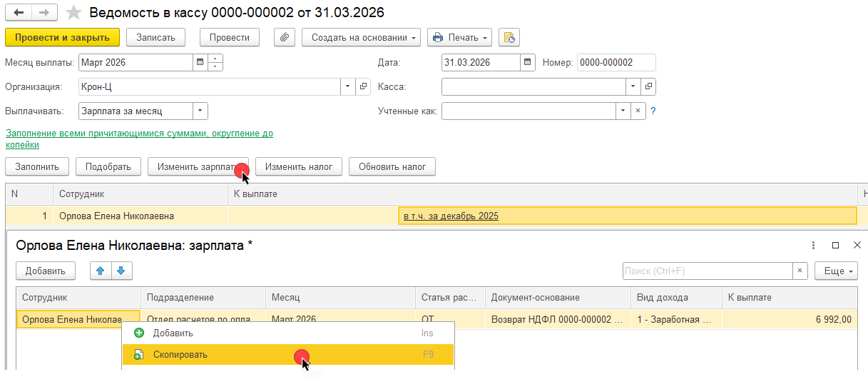
Task: Click the document report icon after Печать
Action: (509, 37)
